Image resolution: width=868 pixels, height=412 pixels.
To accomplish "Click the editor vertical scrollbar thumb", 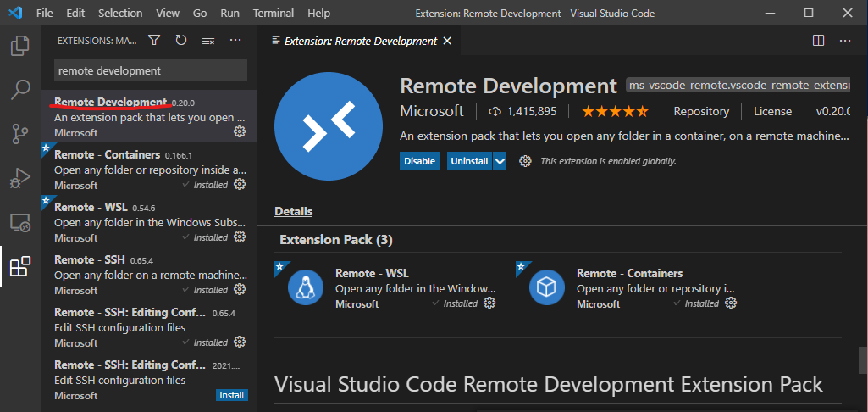I will point(863,360).
